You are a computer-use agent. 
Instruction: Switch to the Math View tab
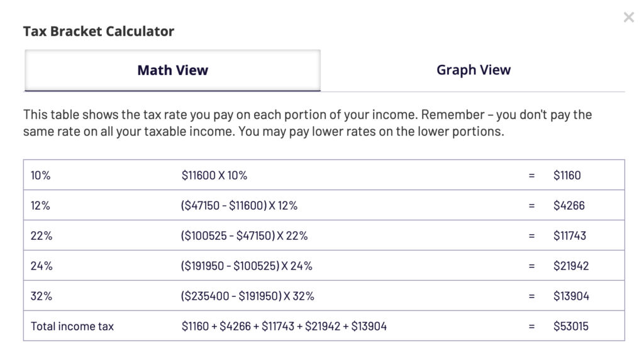(172, 70)
